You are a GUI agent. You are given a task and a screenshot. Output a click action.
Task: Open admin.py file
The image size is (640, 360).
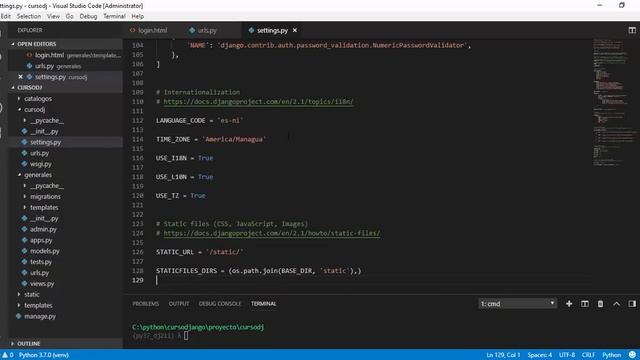[43, 229]
